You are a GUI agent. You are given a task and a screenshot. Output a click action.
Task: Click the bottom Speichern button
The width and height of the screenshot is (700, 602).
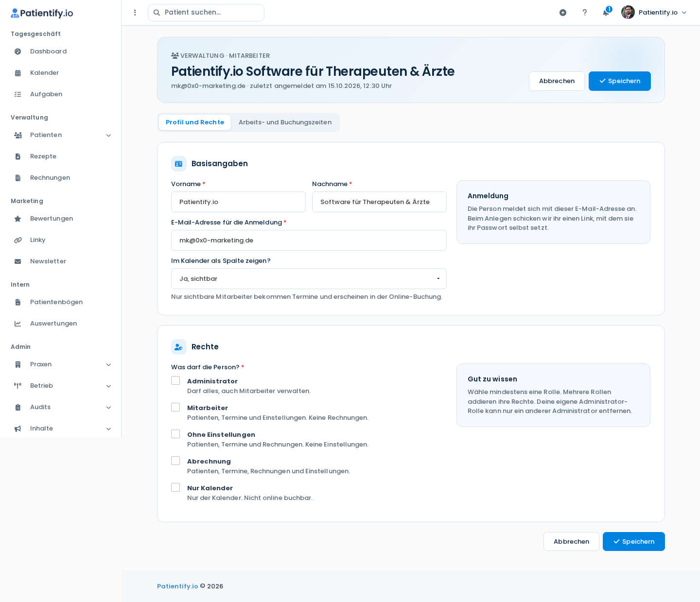634,542
